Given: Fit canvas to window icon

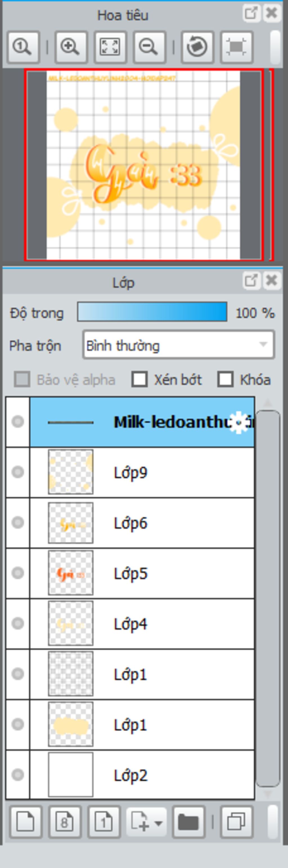Looking at the screenshot, I should point(110,47).
